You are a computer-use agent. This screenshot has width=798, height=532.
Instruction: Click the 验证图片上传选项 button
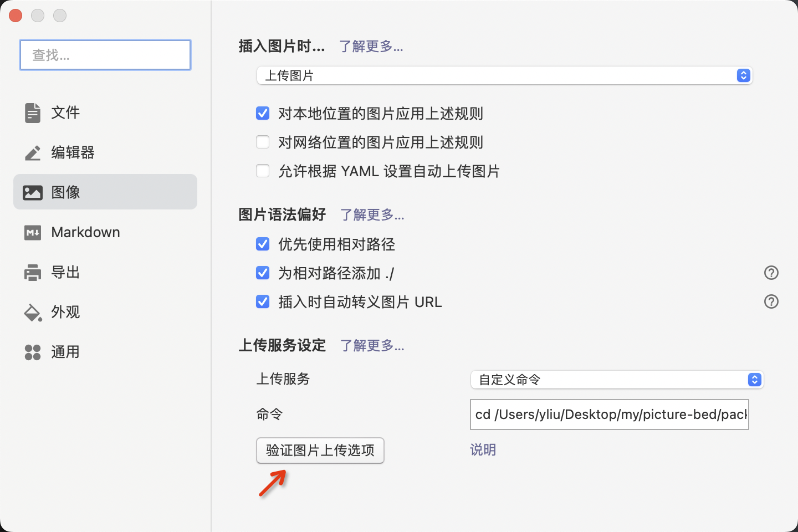point(320,451)
